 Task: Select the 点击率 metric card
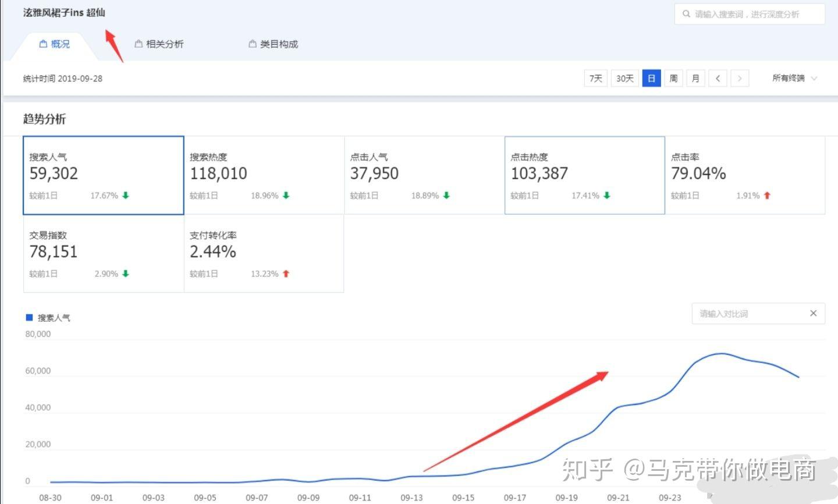coord(745,175)
